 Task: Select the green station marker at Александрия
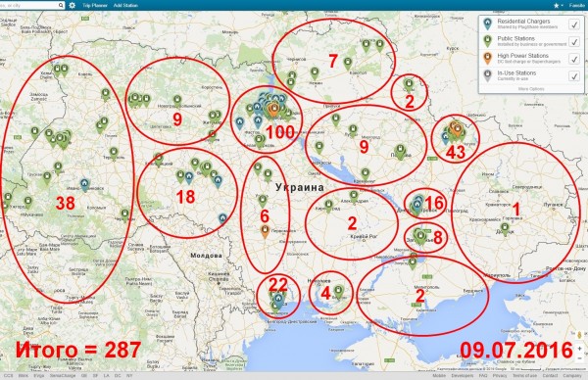pos(353,196)
